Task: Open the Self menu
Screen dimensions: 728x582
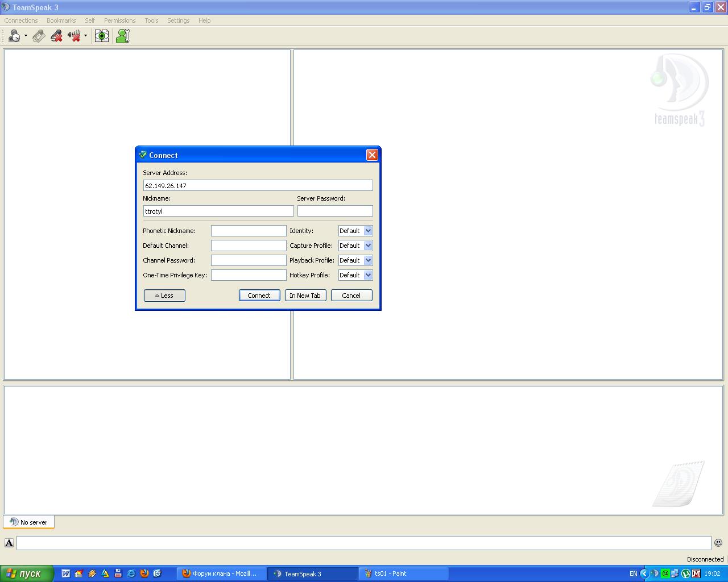Action: click(90, 20)
